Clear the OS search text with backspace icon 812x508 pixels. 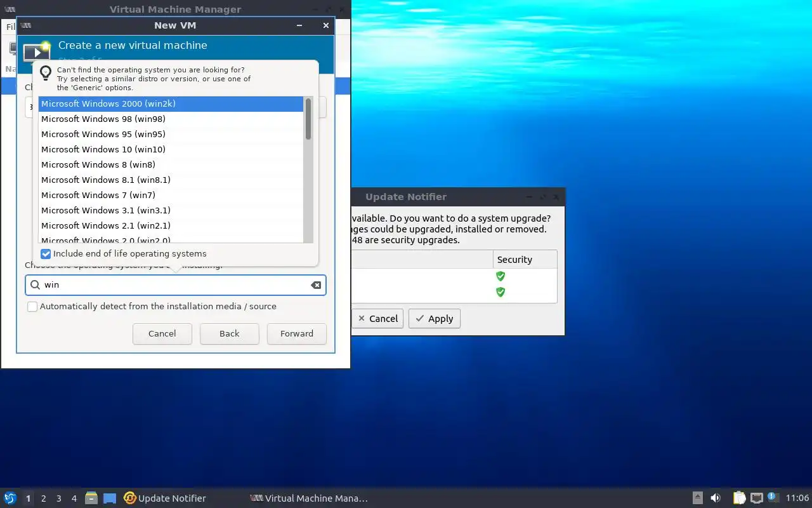316,285
